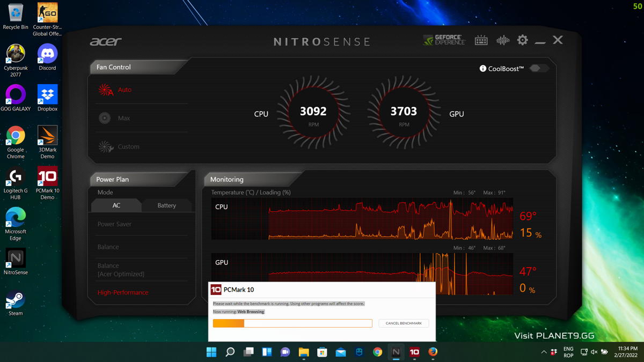Switch to PCMark 10 on the taskbar
Screen dimensions: 644x362
pos(414,352)
